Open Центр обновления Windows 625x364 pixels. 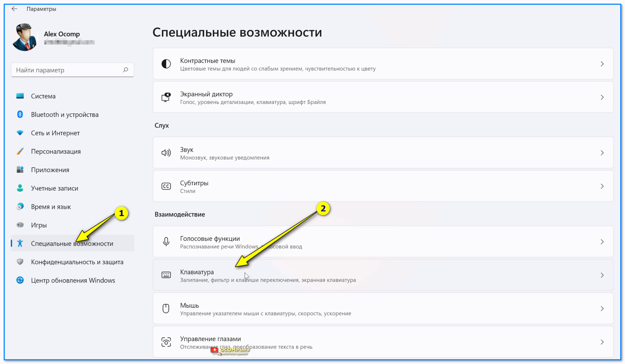pos(72,280)
